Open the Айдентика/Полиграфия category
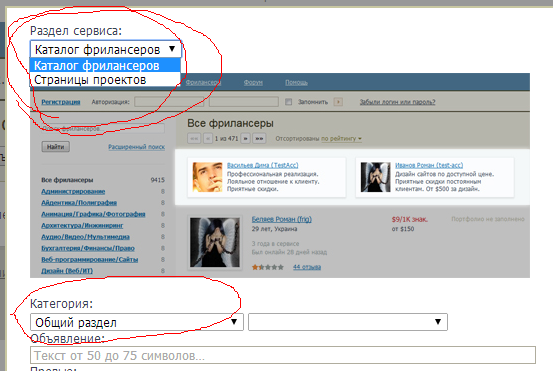The image size is (553, 371). (x=79, y=203)
